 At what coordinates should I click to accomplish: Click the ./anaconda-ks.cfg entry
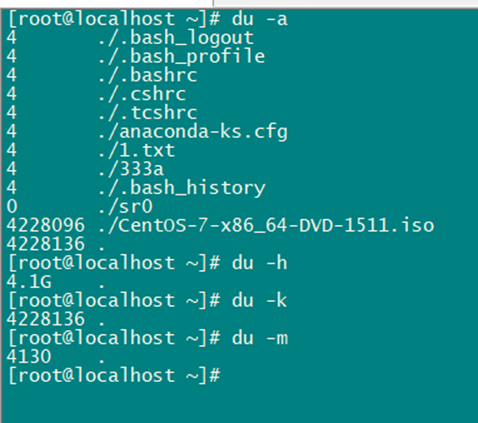tap(193, 132)
